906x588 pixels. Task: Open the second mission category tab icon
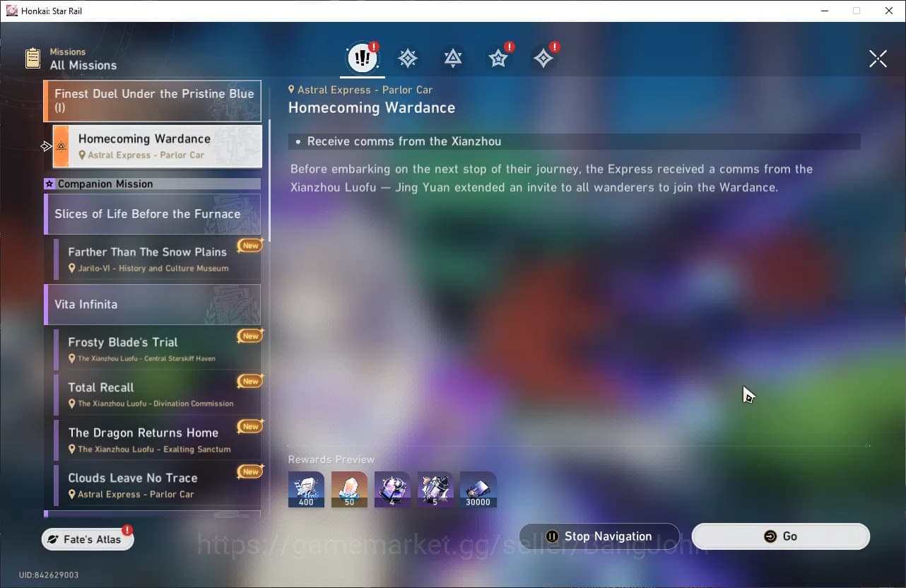pos(408,59)
